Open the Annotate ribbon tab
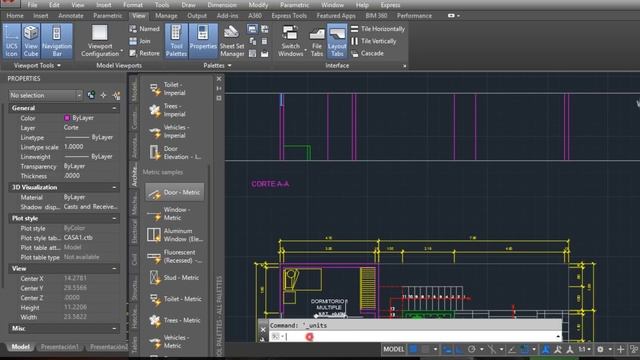This screenshot has width=640, height=360. point(71,16)
